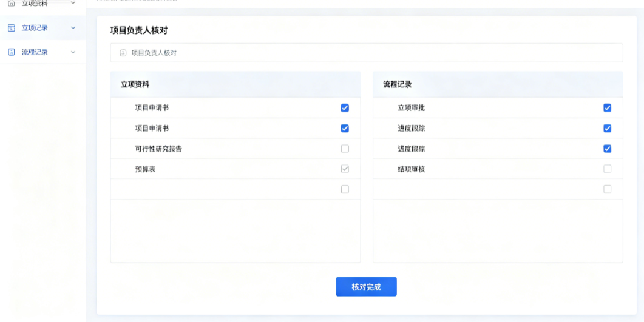Screen dimensions: 644x322
Task: Click the 核对完成 button
Action: click(x=367, y=287)
